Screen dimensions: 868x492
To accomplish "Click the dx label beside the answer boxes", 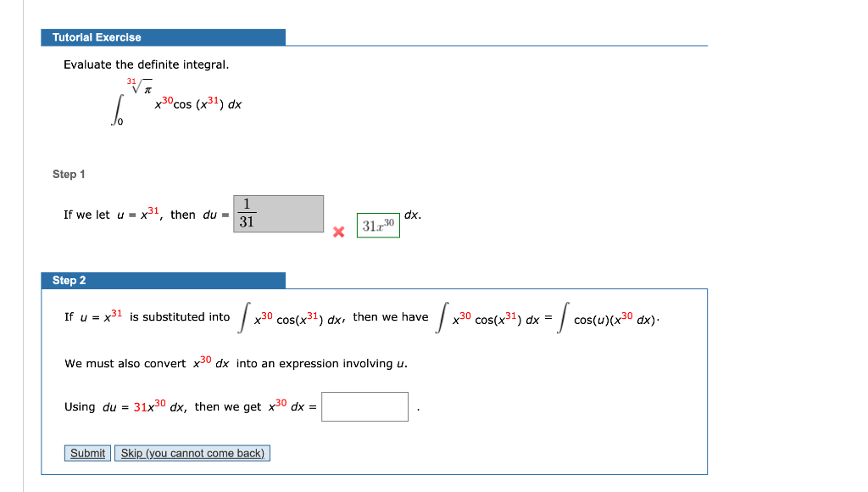I will [412, 215].
